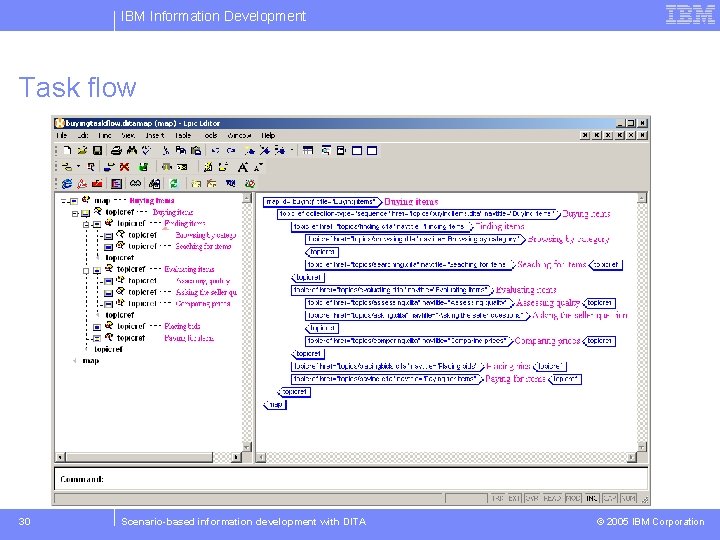720x540 pixels.
Task: Click the Insert table icon
Action: [x=308, y=150]
